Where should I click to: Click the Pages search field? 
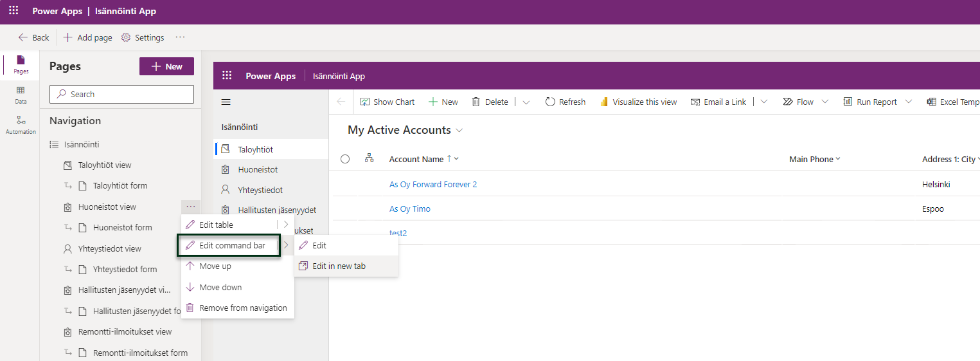pyautogui.click(x=121, y=94)
